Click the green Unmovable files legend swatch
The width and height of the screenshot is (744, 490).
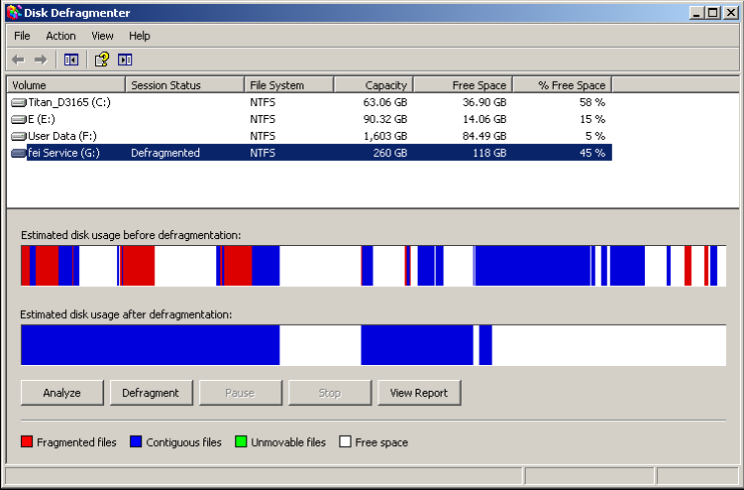point(241,442)
